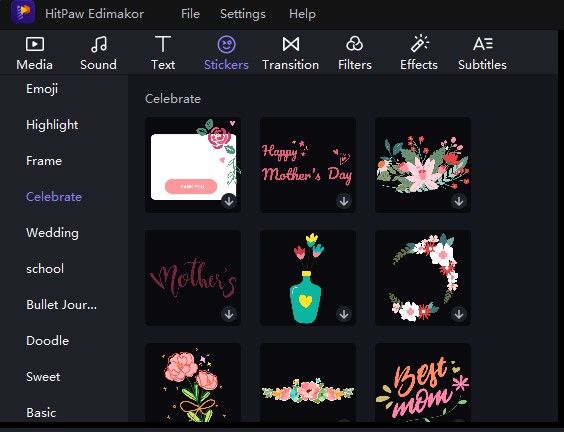
Task: Open the Help menu
Action: coord(302,14)
